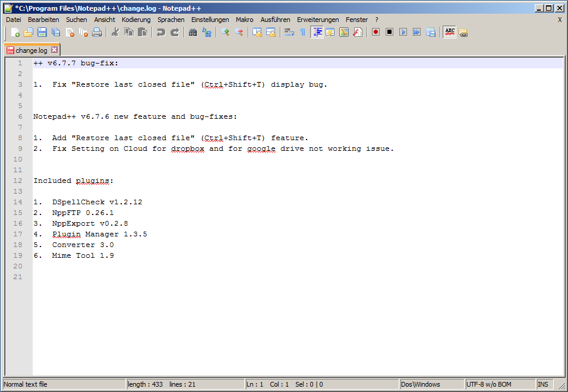Screen dimensions: 568x392
Task: Toggle show all characters
Action: pyautogui.click(x=302, y=32)
